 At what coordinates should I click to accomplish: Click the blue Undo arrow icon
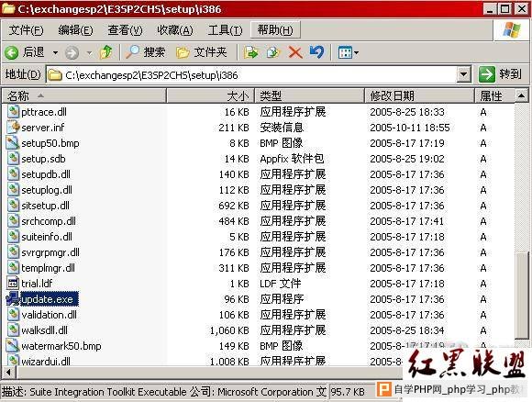[x=316, y=52]
